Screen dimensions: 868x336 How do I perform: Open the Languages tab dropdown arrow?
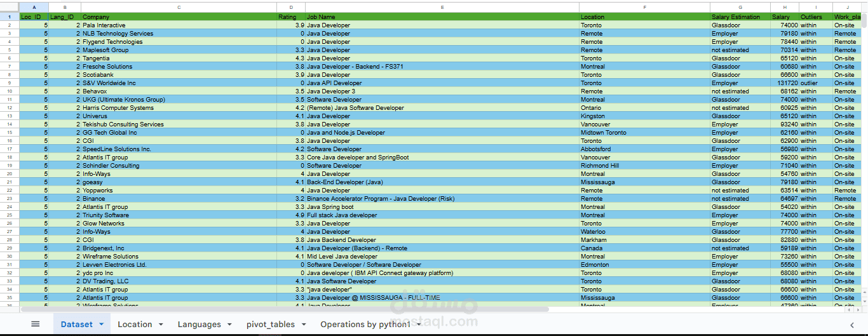coord(229,324)
